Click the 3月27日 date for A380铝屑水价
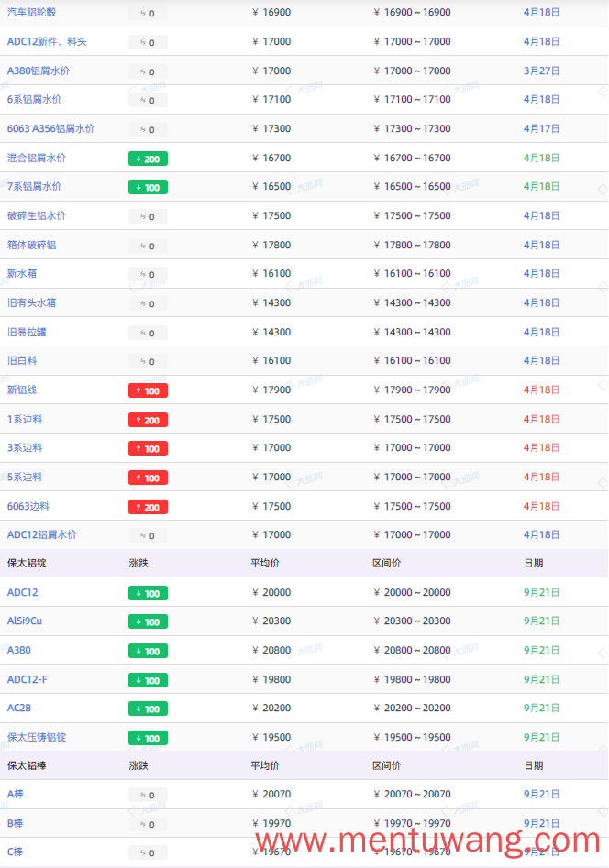 click(x=541, y=71)
